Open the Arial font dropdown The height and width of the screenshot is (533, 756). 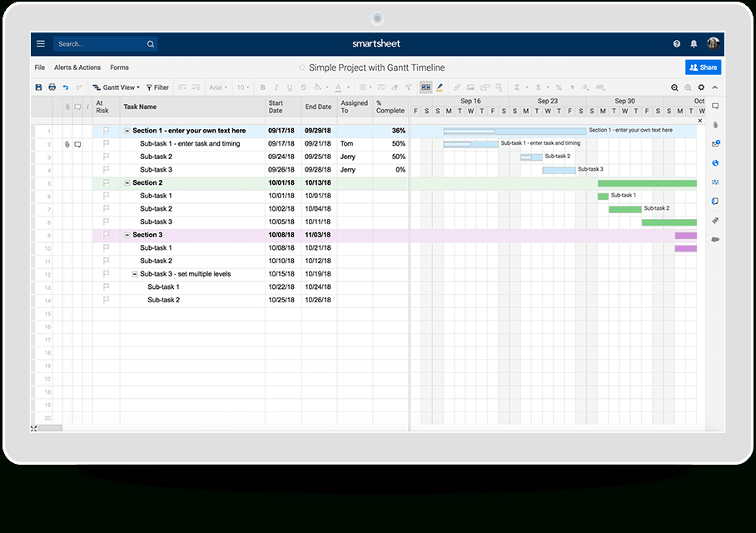click(x=218, y=87)
